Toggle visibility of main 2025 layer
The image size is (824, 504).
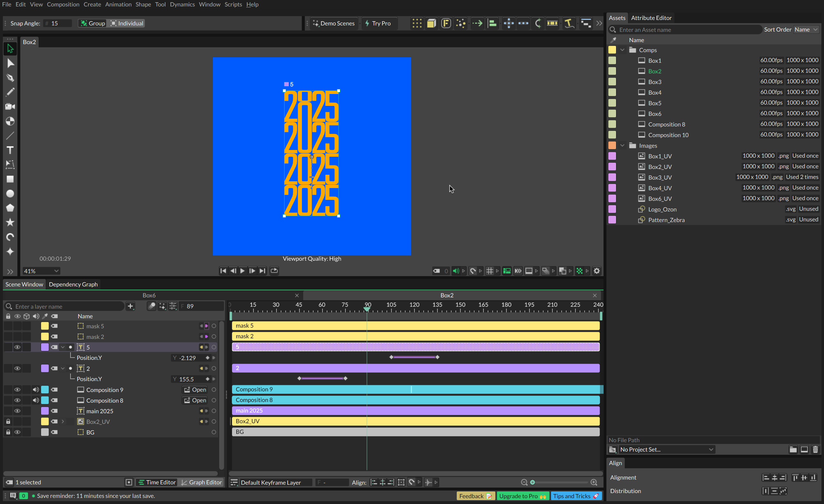(x=17, y=411)
